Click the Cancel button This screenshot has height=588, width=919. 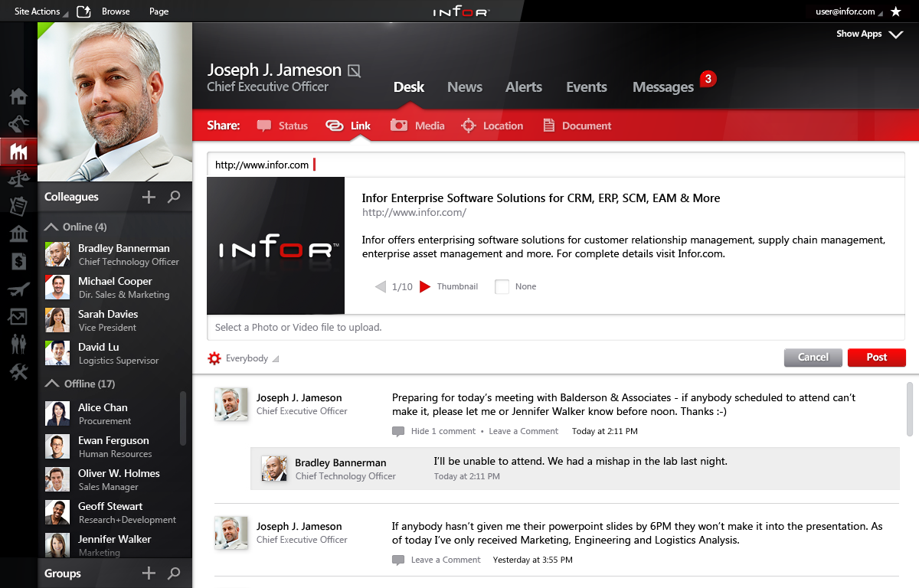click(813, 358)
